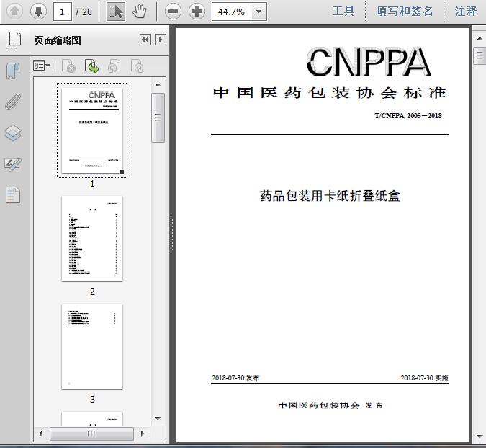
Task: Open the document content panel icon
Action: click(x=13, y=195)
